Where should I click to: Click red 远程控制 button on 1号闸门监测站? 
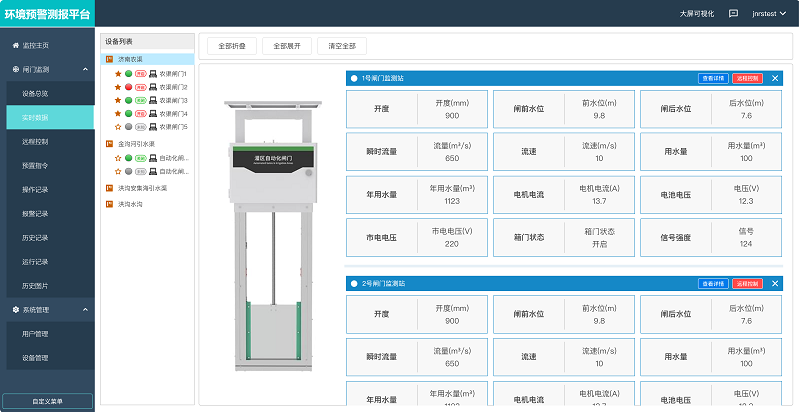(746, 78)
